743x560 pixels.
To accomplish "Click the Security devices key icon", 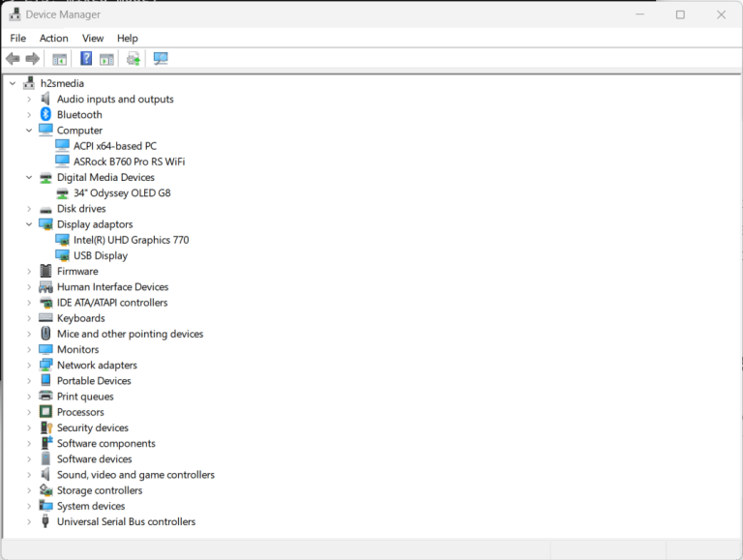I will tap(46, 427).
